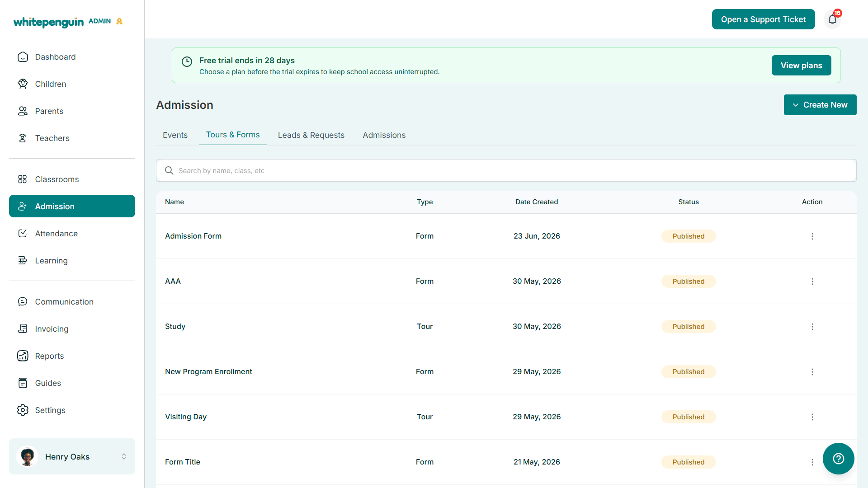Focus the search by name field
The image size is (868, 488).
(506, 170)
